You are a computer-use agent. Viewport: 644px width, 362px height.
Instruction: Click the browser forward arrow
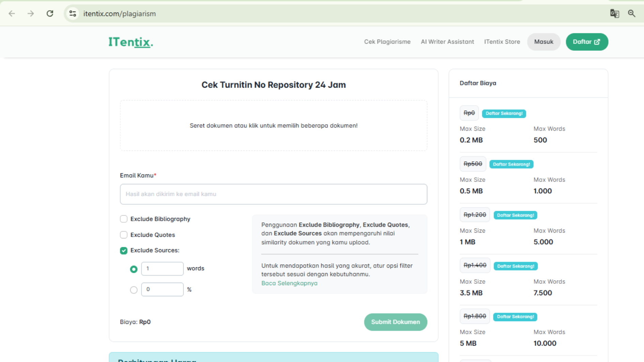click(31, 14)
